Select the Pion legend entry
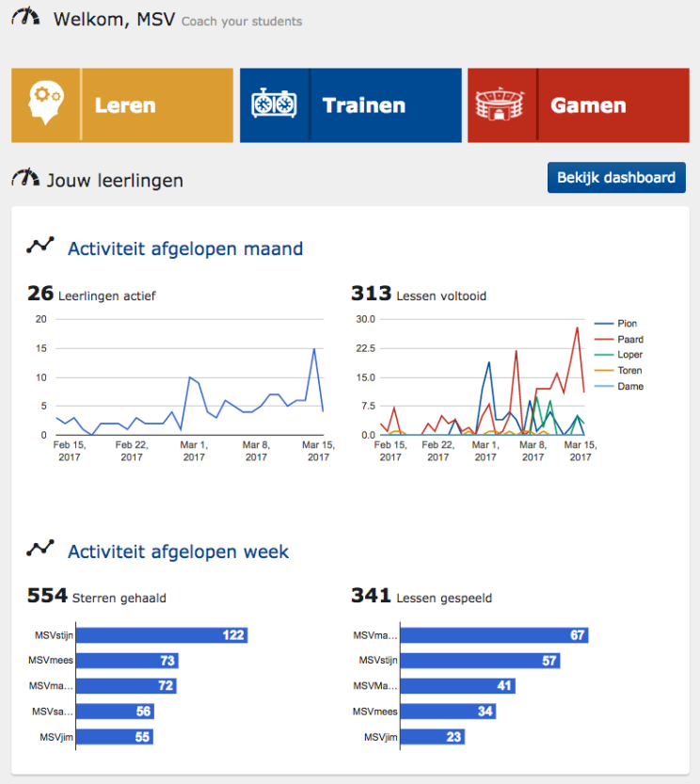The image size is (700, 784). pos(615,324)
